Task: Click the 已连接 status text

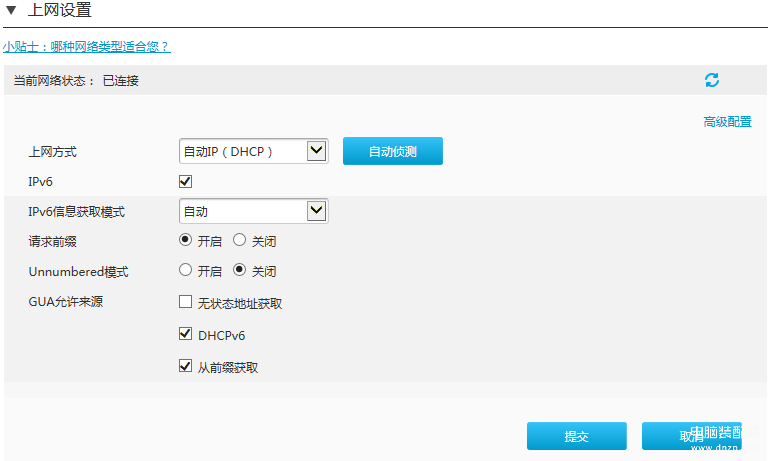Action: (121, 81)
